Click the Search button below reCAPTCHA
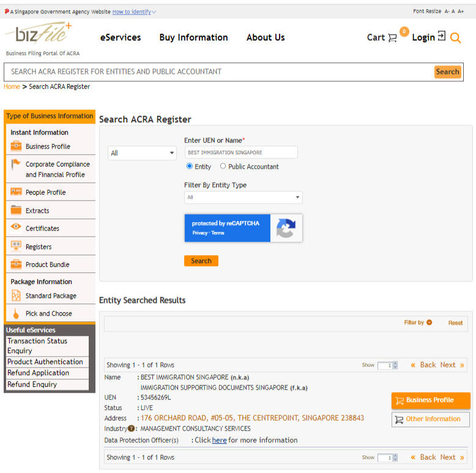The width and height of the screenshot is (476, 473). [x=201, y=261]
